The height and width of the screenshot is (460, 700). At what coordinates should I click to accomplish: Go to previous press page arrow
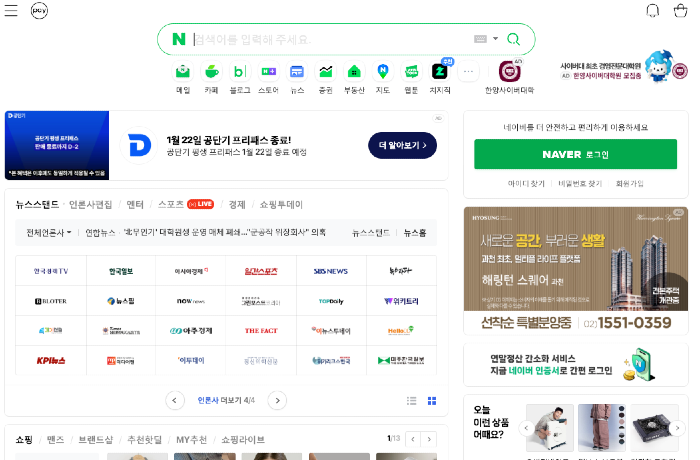click(175, 400)
